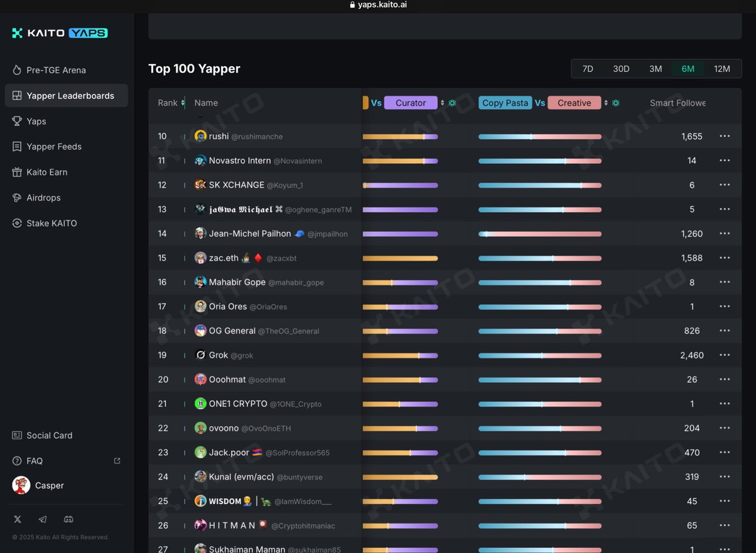The image size is (756, 553).
Task: Click the ONE1 CRYPTO row name
Action: (238, 404)
